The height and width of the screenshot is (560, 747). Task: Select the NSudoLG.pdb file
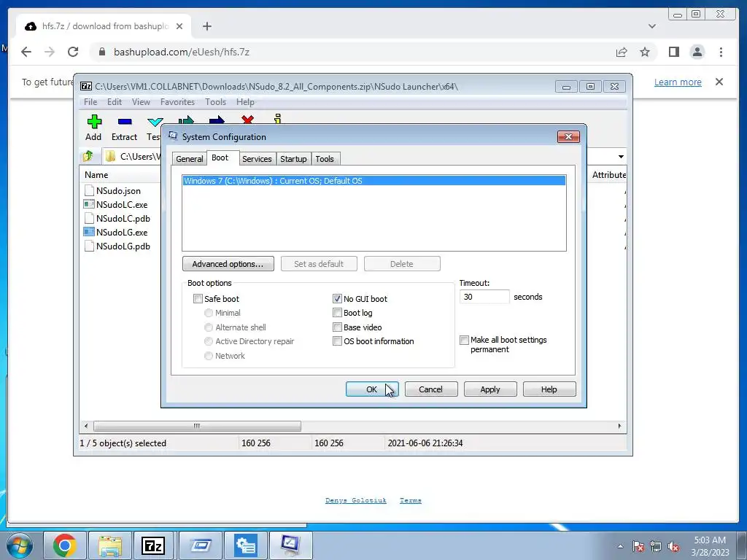point(123,246)
